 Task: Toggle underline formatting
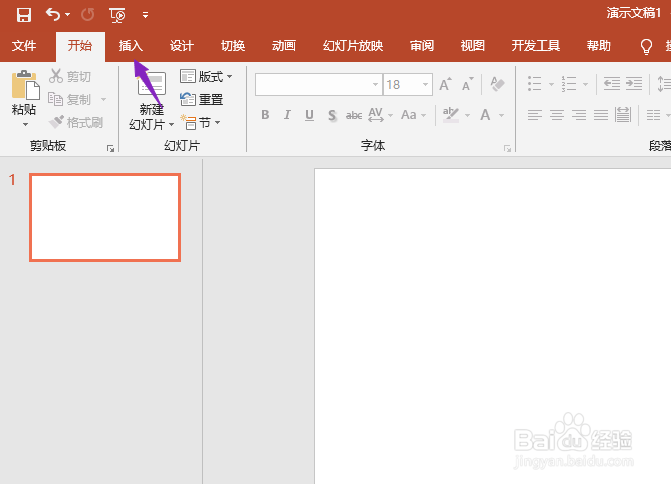[309, 115]
